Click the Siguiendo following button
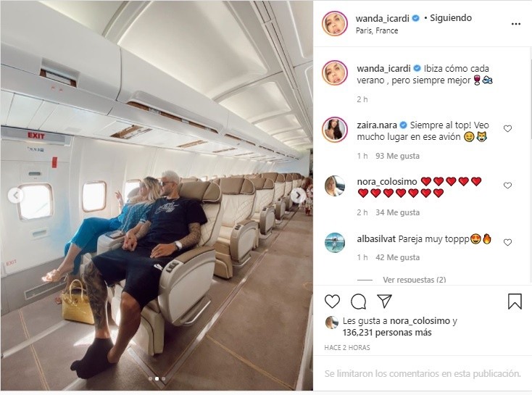Image resolution: width=532 pixels, height=395 pixels. pyautogui.click(x=451, y=17)
